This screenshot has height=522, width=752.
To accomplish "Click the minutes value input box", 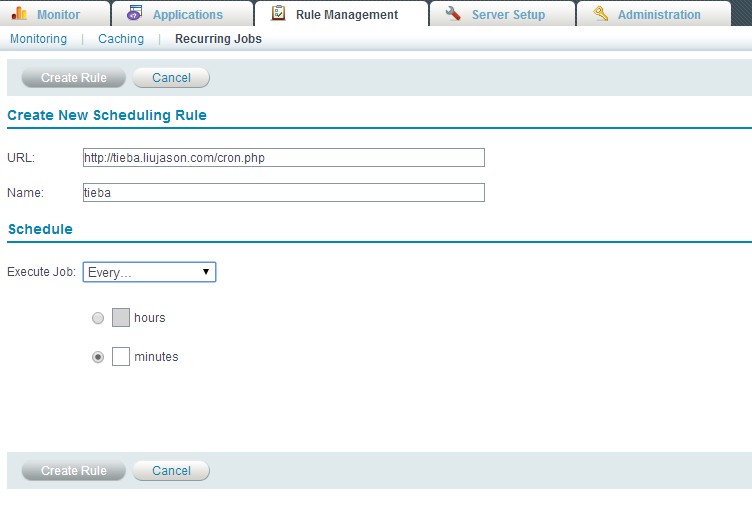I will point(121,357).
